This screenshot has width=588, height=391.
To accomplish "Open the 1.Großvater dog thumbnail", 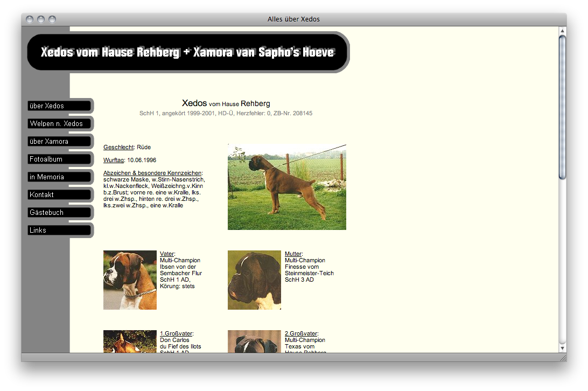I will [130, 341].
